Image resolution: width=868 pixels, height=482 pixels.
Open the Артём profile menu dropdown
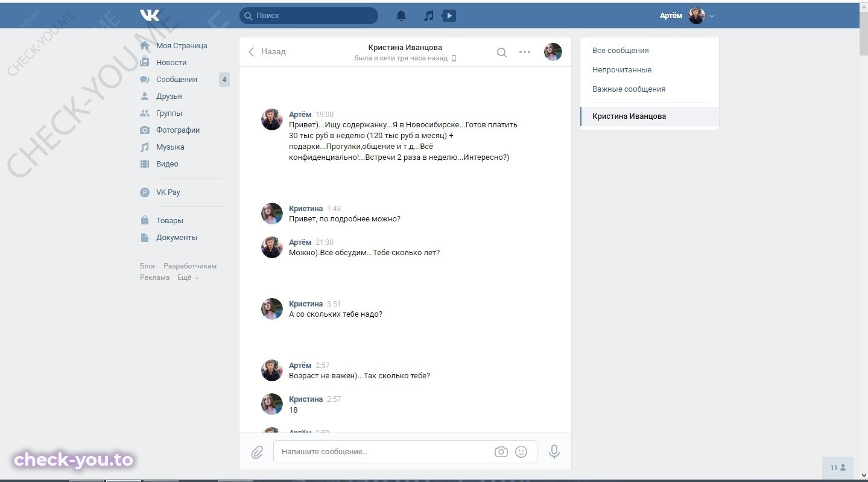tap(687, 16)
